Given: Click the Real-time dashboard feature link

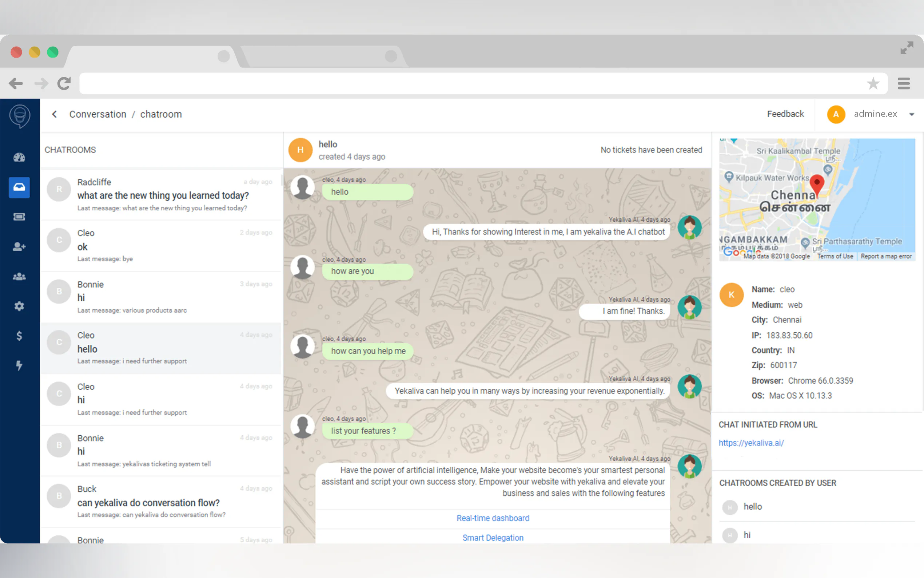Looking at the screenshot, I should pyautogui.click(x=493, y=518).
